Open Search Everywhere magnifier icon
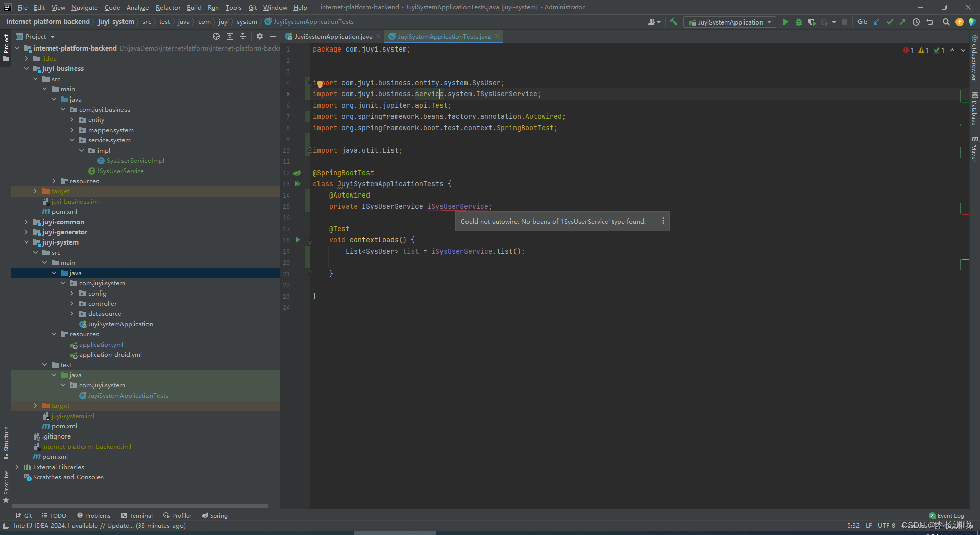The image size is (980, 535). (x=946, y=22)
